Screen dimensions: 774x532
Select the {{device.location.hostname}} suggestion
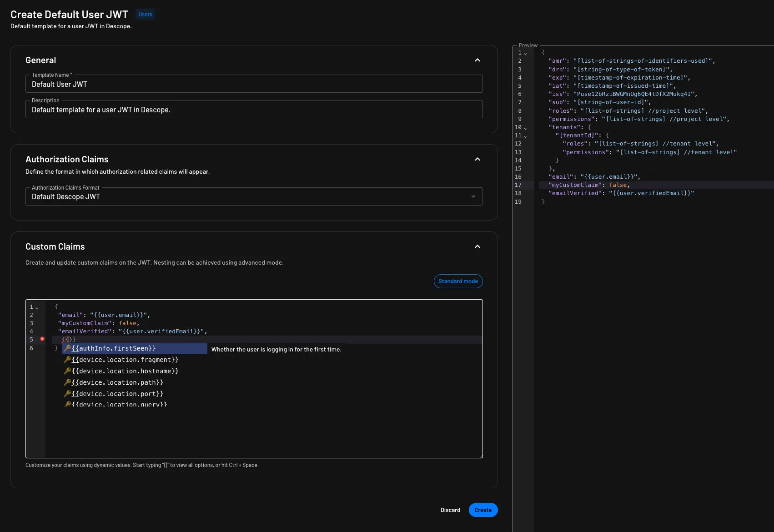coord(135,371)
